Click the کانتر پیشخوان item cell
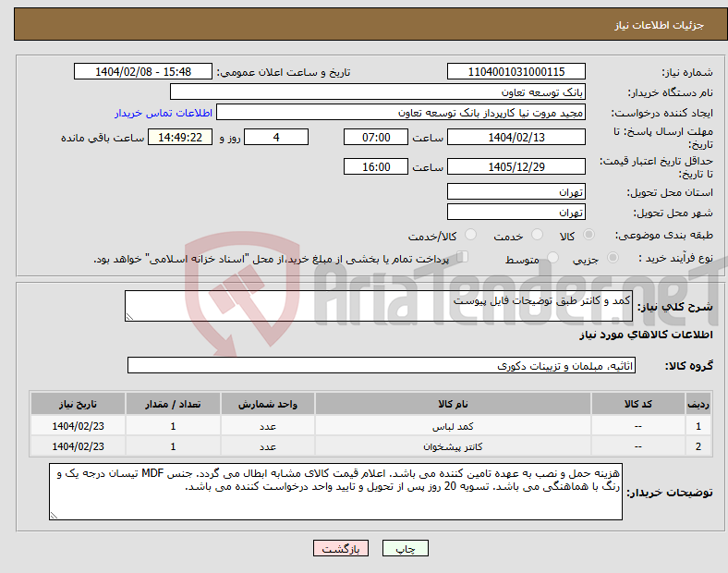Image resolution: width=728 pixels, height=573 pixels. (x=453, y=446)
